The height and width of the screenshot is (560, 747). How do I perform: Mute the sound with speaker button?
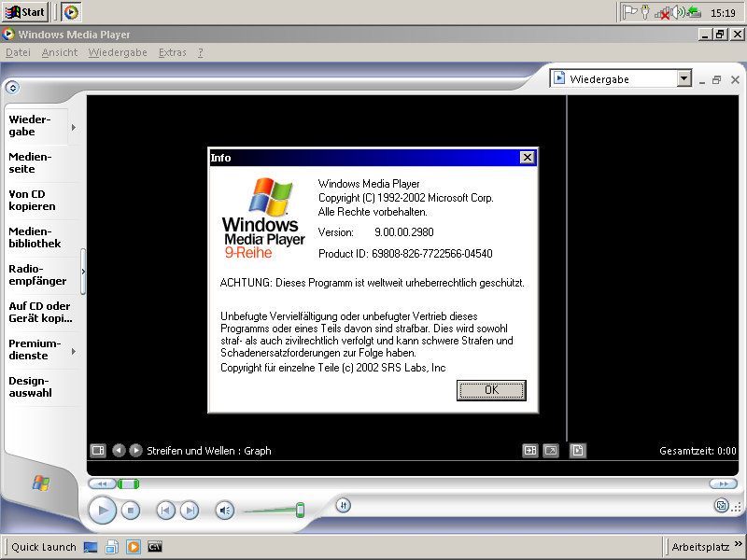(x=224, y=511)
